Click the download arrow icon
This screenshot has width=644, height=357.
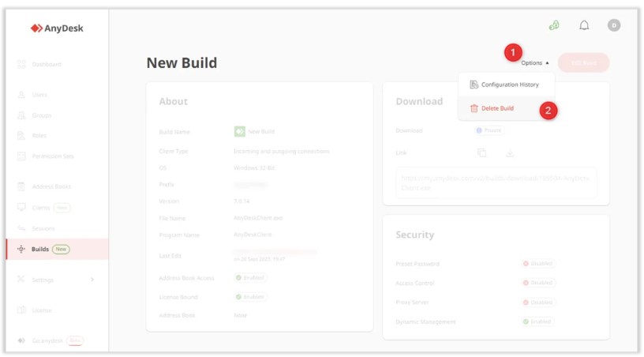510,152
